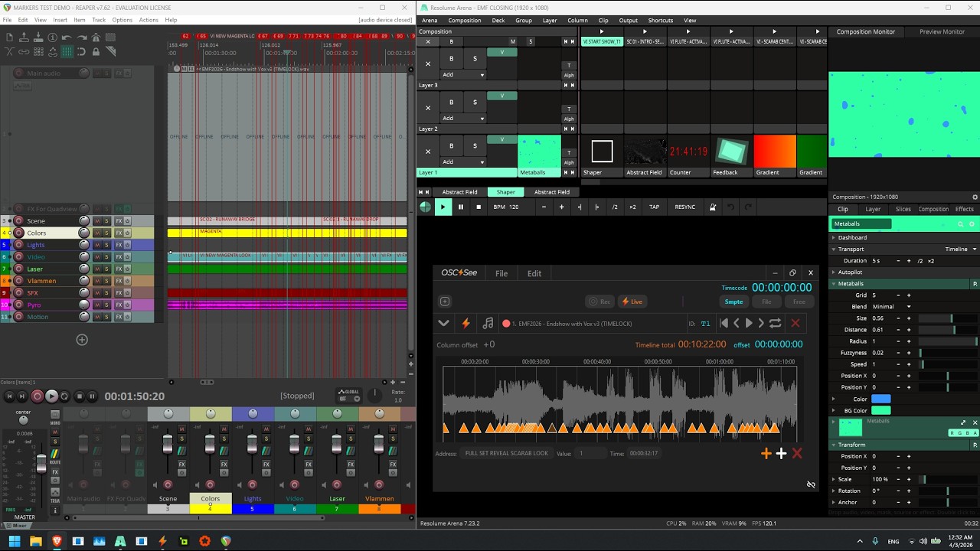980x551 pixels.
Task: Enable Live mode in OSC/See
Action: [x=632, y=302]
